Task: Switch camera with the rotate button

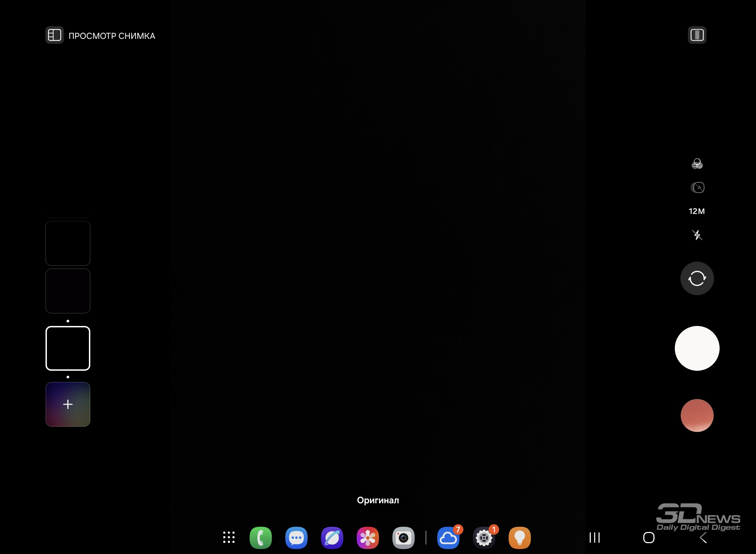Action: (x=697, y=278)
